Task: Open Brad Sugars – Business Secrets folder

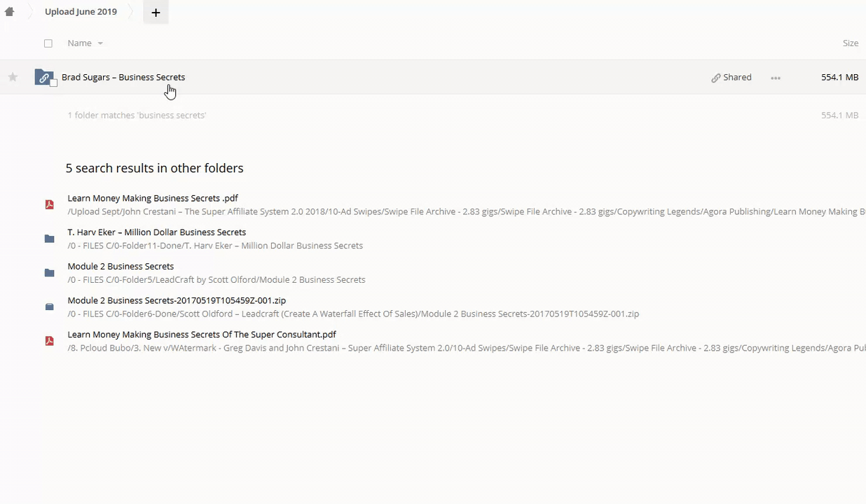Action: point(123,78)
